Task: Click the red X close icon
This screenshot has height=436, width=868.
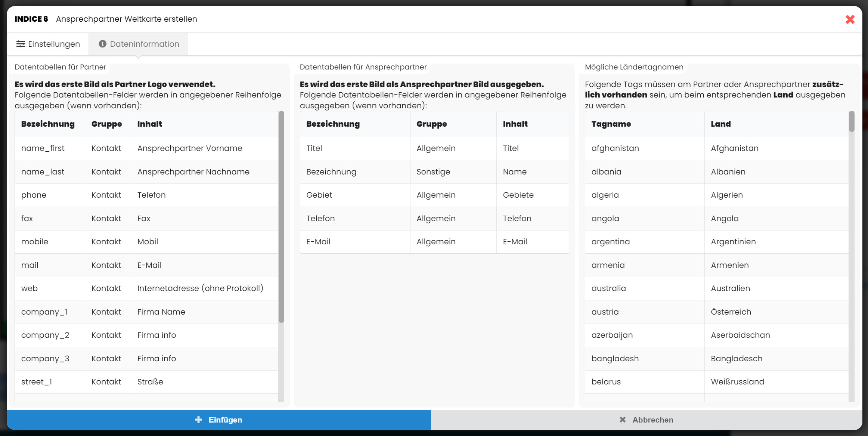Action: click(850, 19)
